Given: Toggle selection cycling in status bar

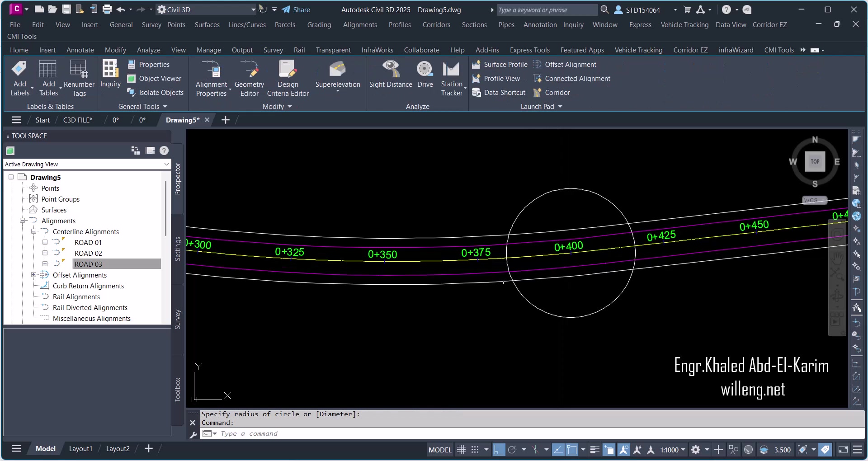Looking at the screenshot, I should [609, 449].
